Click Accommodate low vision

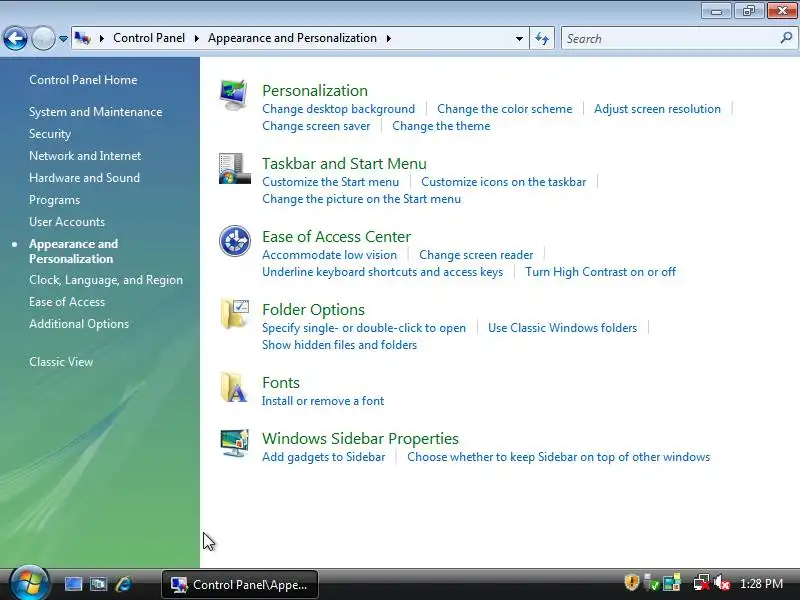[x=329, y=255]
